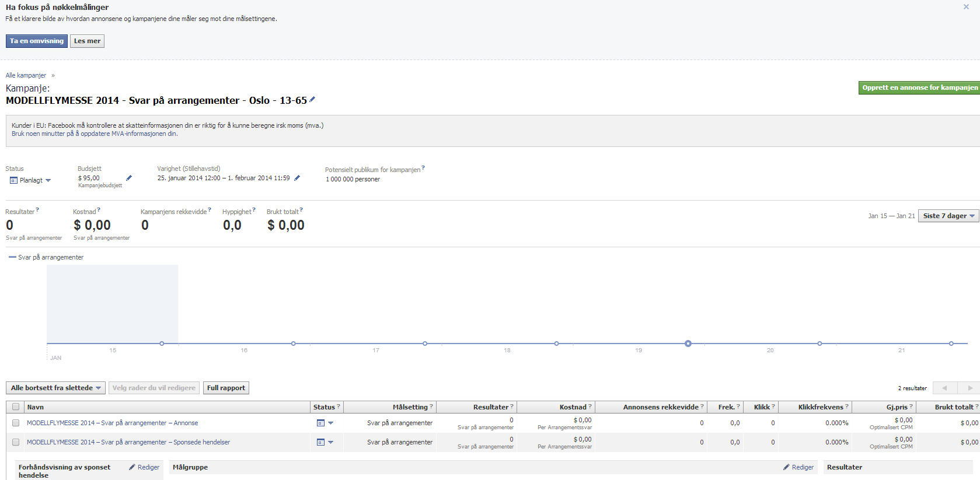Open help icon in Frek. header
Image resolution: width=980 pixels, height=480 pixels.
[x=738, y=406]
